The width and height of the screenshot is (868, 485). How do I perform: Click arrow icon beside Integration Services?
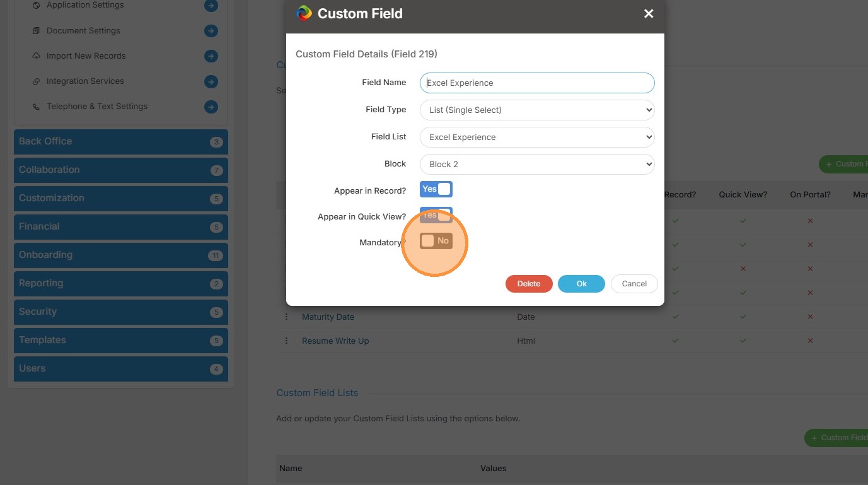click(211, 81)
